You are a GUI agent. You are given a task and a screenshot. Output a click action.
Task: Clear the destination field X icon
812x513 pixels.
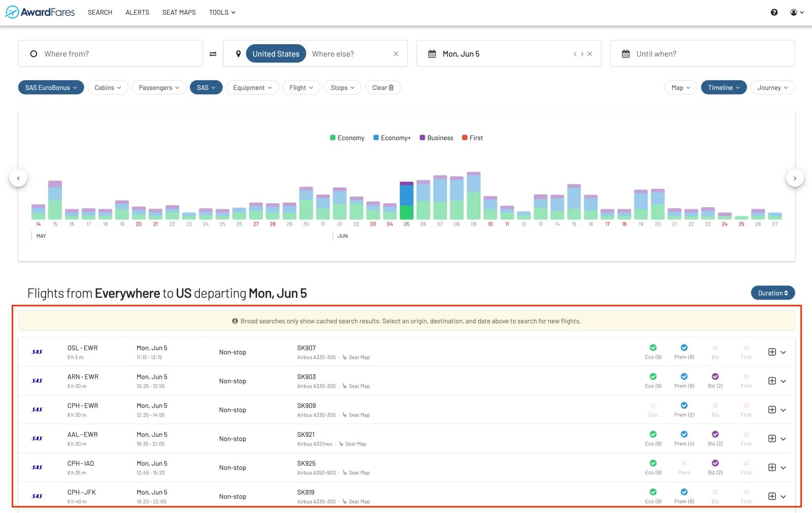[396, 54]
